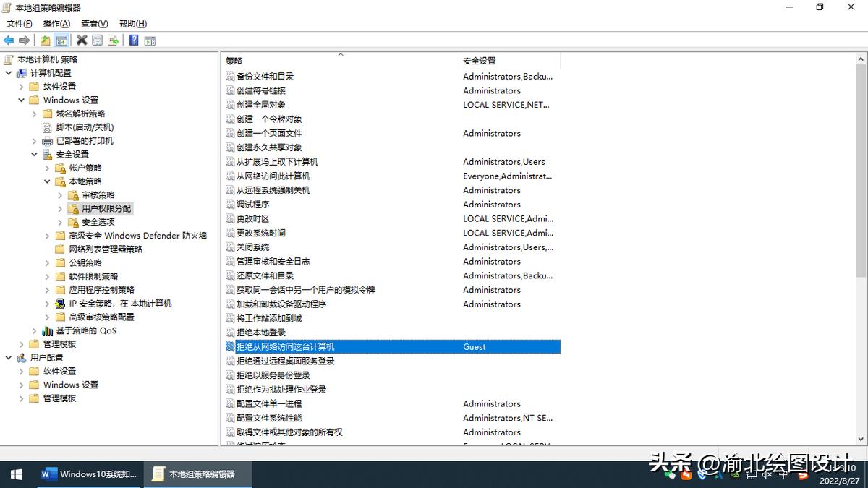
Task: Click the 安全设置 column header
Action: pyautogui.click(x=478, y=61)
